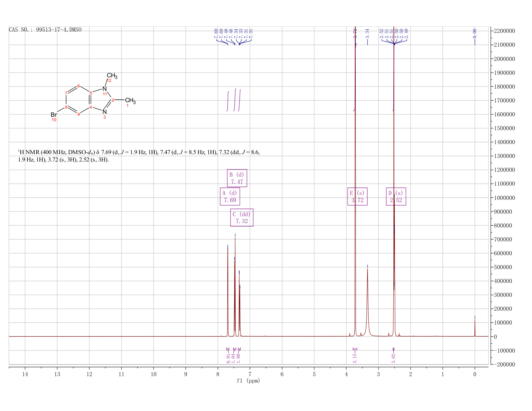Image resolution: width=532 pixels, height=411 pixels.
Task: Click the x-axis tick label 10
Action: (x=153, y=374)
